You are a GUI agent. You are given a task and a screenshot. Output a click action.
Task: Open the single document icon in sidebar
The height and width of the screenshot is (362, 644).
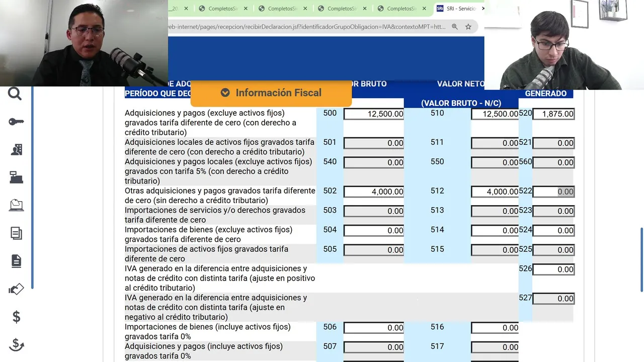(16, 260)
